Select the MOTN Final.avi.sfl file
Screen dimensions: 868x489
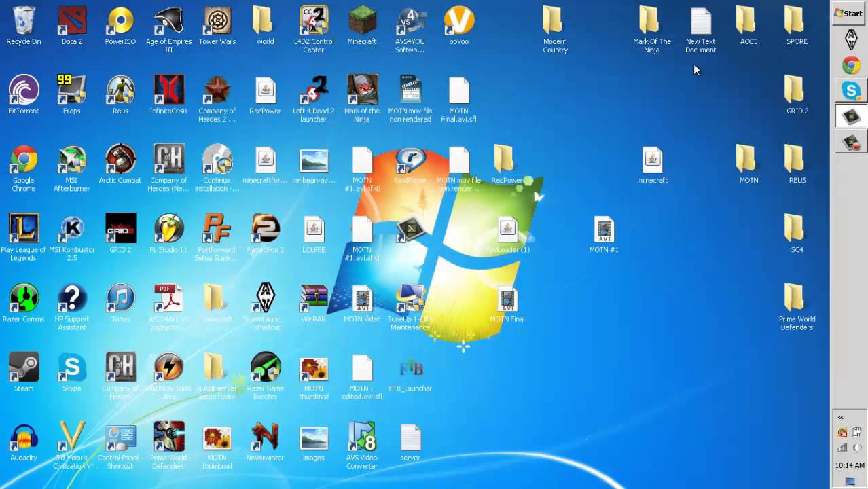(x=458, y=90)
